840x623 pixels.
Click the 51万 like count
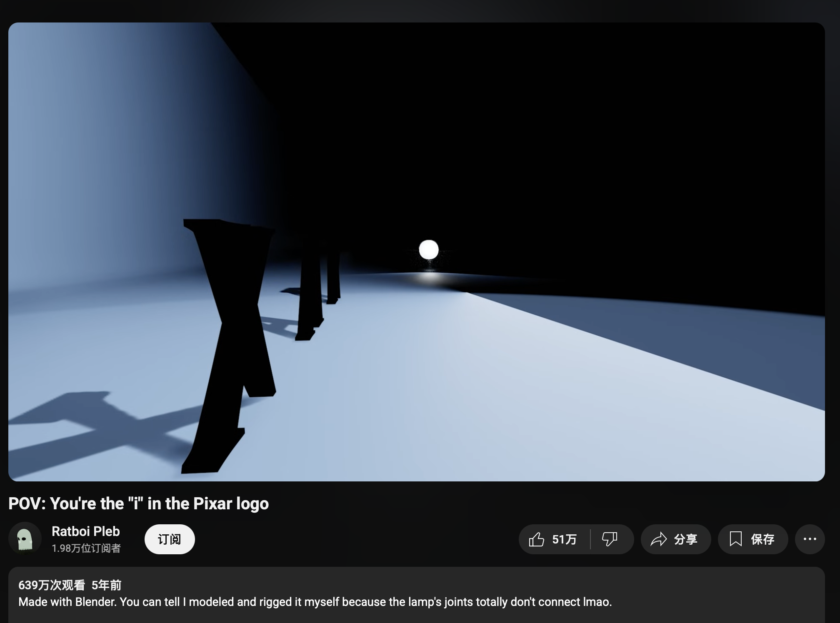point(564,539)
